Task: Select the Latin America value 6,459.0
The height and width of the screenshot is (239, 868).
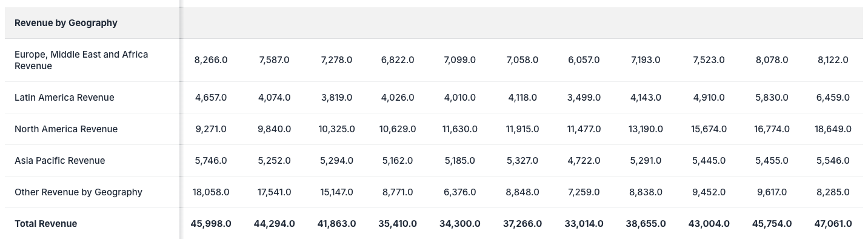Action: point(833,98)
